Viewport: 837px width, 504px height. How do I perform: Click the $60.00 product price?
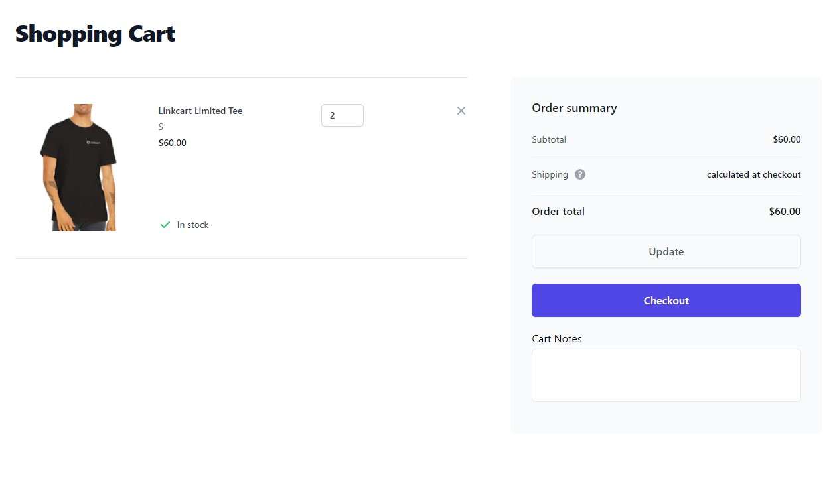coord(172,143)
